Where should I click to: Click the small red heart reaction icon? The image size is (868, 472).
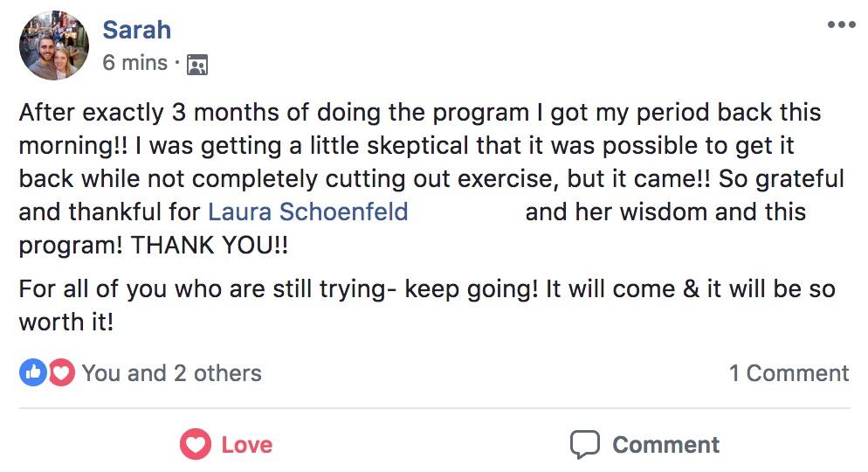pyautogui.click(x=60, y=373)
